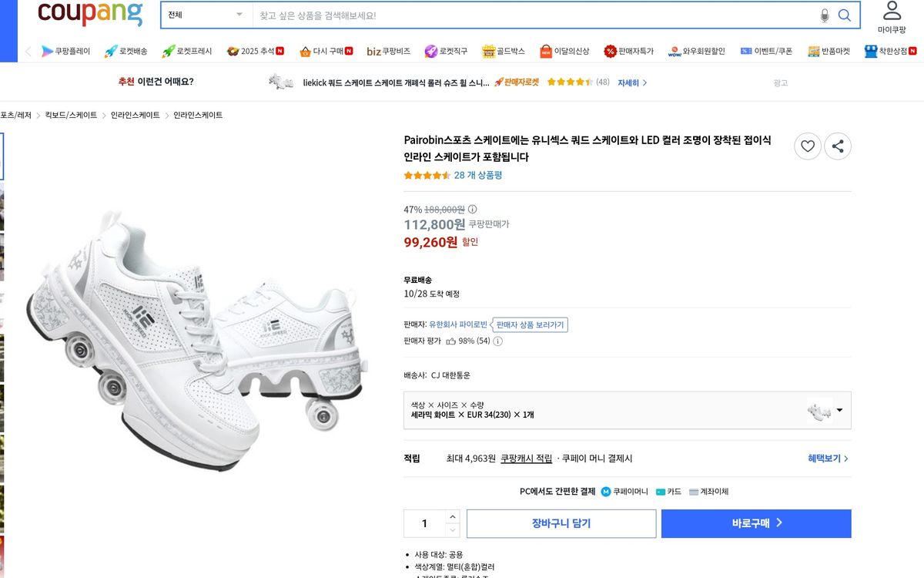Expand 혜택보기 benefits details

click(x=828, y=459)
